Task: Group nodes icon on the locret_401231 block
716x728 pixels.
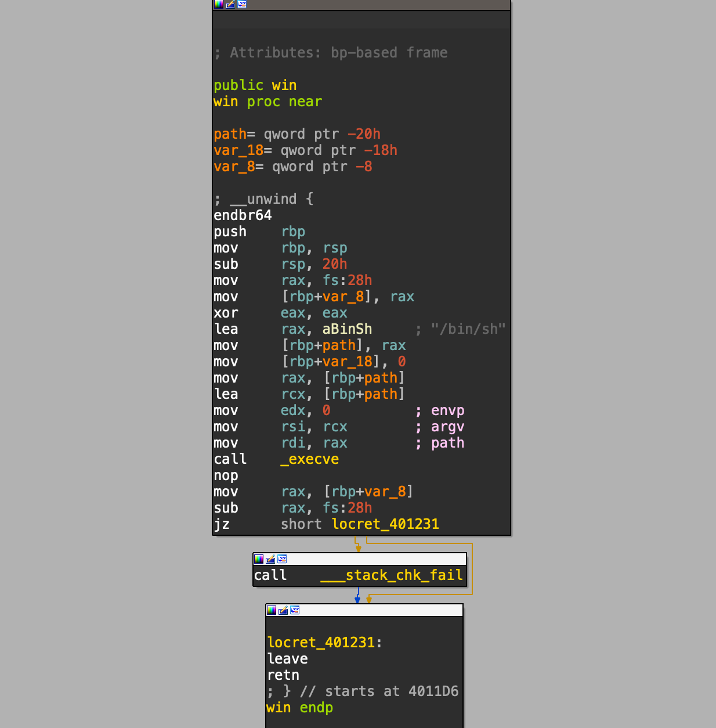Action: click(x=295, y=610)
